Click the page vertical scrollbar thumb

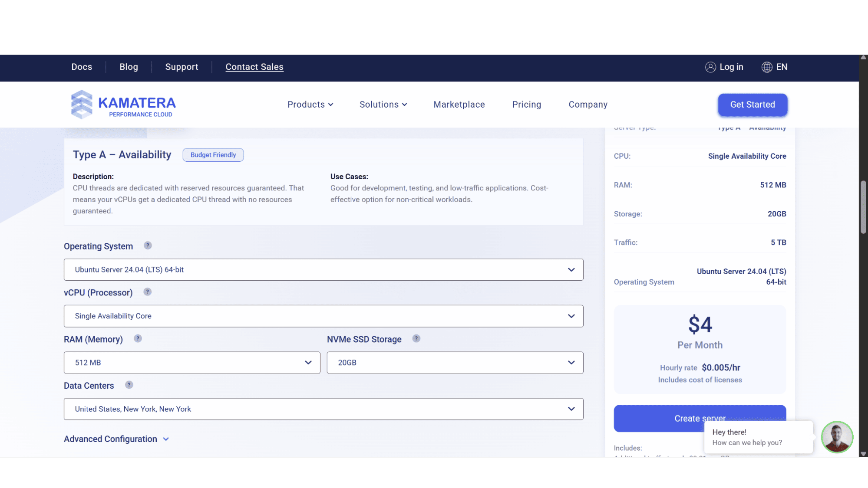click(863, 207)
